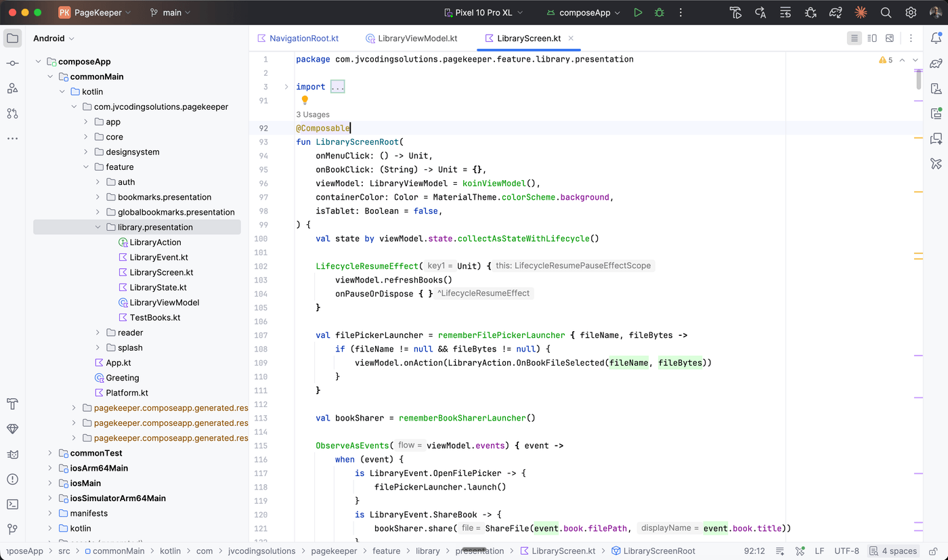Expand the commonTest folder
The width and height of the screenshot is (948, 560).
tap(50, 453)
